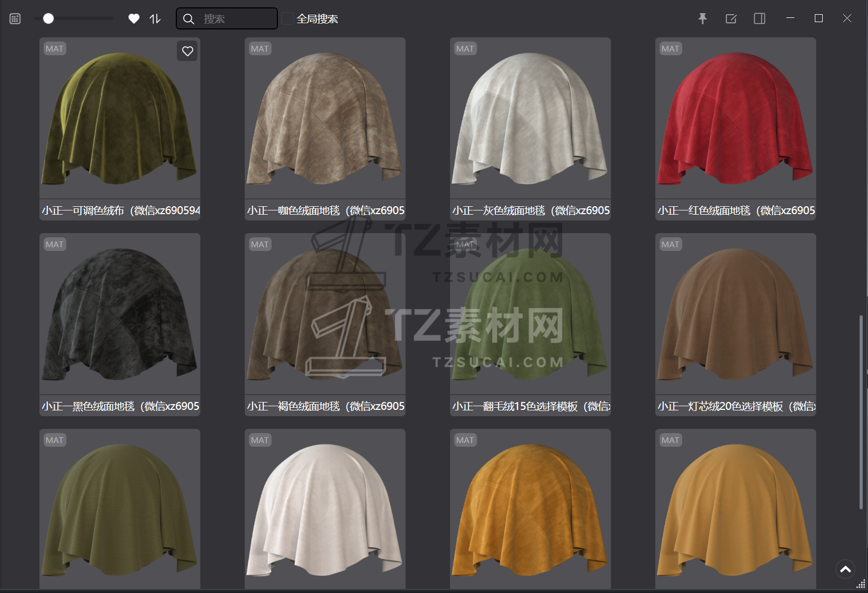Toggle the side panel layout icon
Image resolution: width=868 pixels, height=593 pixels.
[x=760, y=19]
